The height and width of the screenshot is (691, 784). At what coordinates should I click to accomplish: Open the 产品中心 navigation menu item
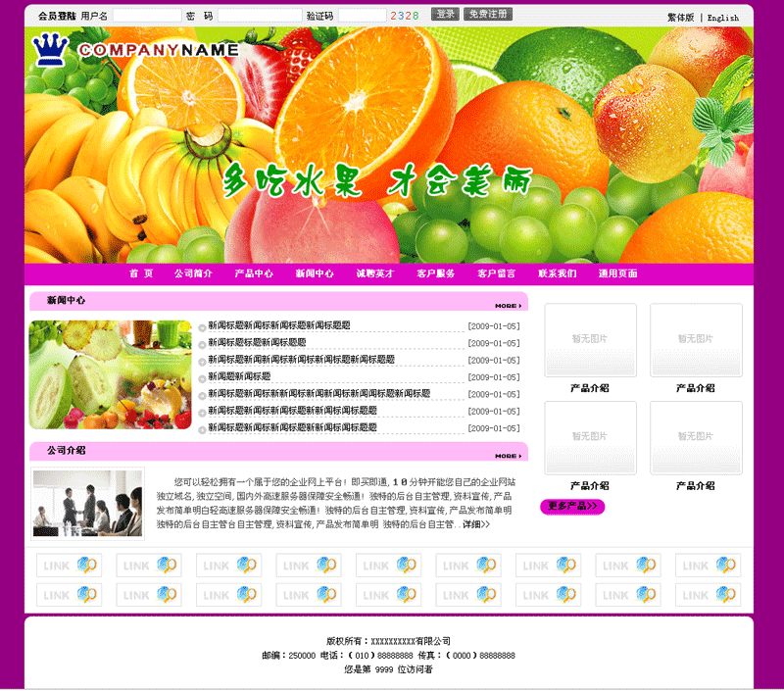[x=254, y=273]
